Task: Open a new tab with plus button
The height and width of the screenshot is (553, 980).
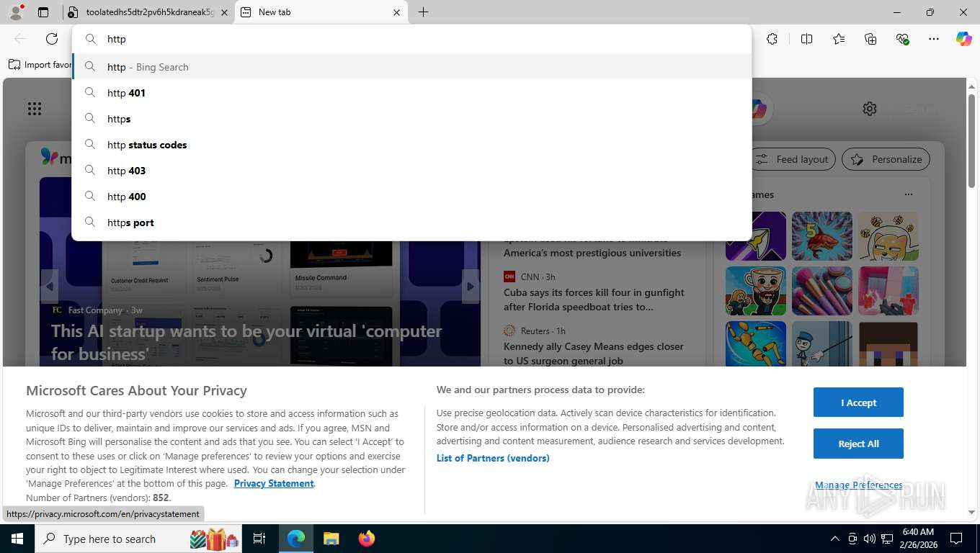Action: (423, 12)
